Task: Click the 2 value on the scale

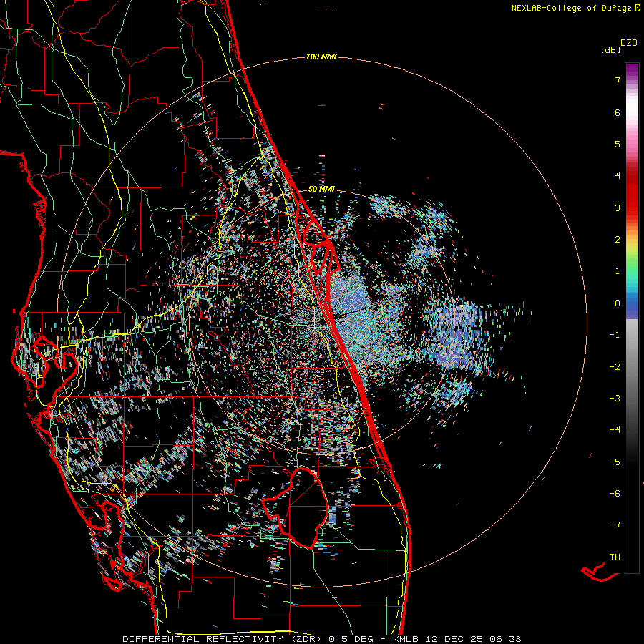Action: coord(618,240)
